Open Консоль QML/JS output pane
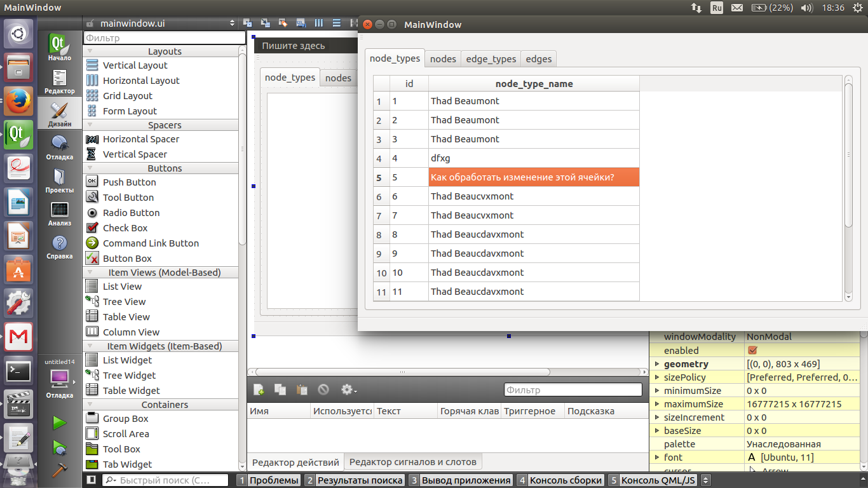The height and width of the screenshot is (488, 868). point(653,480)
